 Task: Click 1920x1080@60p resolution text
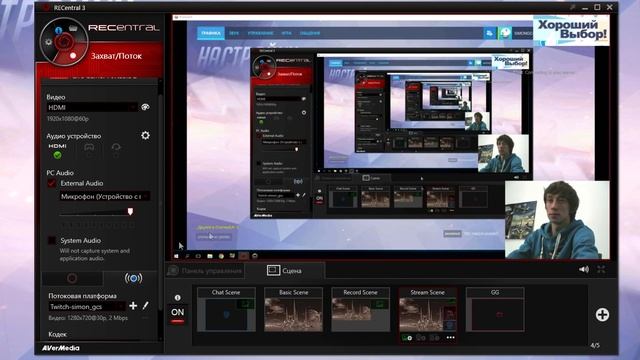(x=67, y=119)
